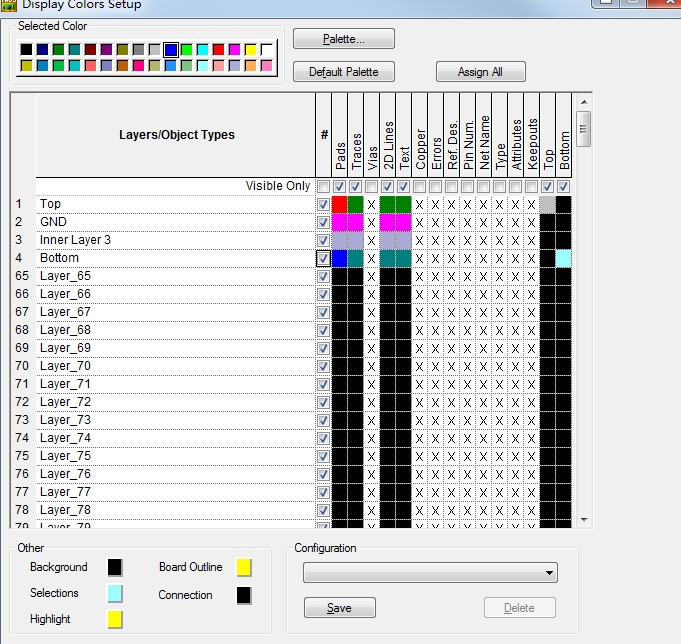Click the Save configuration button
681x644 pixels.
coord(339,608)
